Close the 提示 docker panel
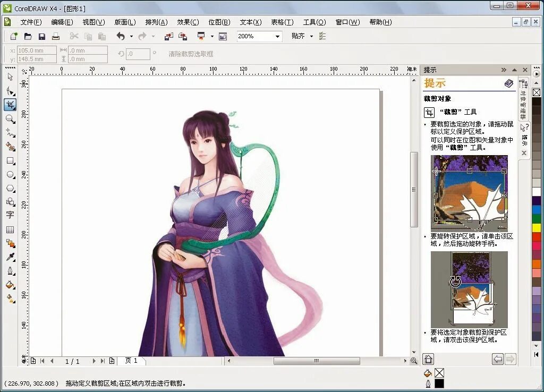The image size is (544, 392). tap(525, 70)
